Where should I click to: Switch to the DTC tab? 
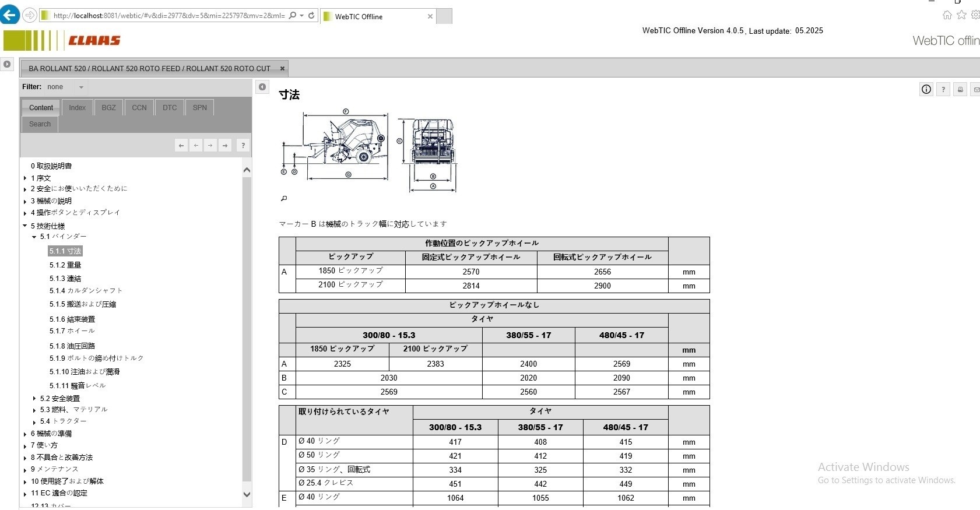(x=170, y=107)
